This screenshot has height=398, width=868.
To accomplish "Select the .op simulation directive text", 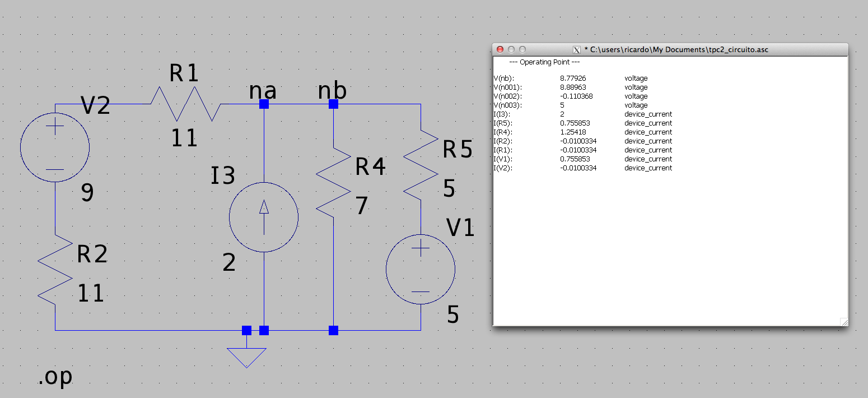I will (55, 377).
